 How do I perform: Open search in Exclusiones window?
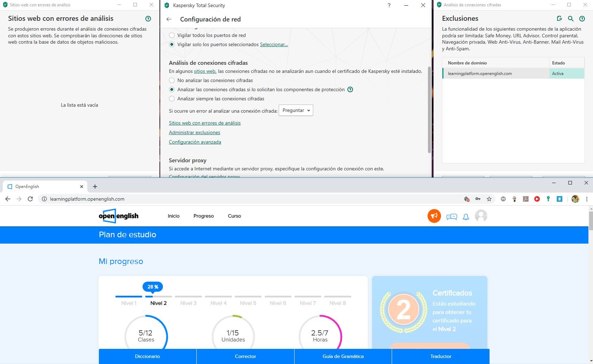click(571, 19)
